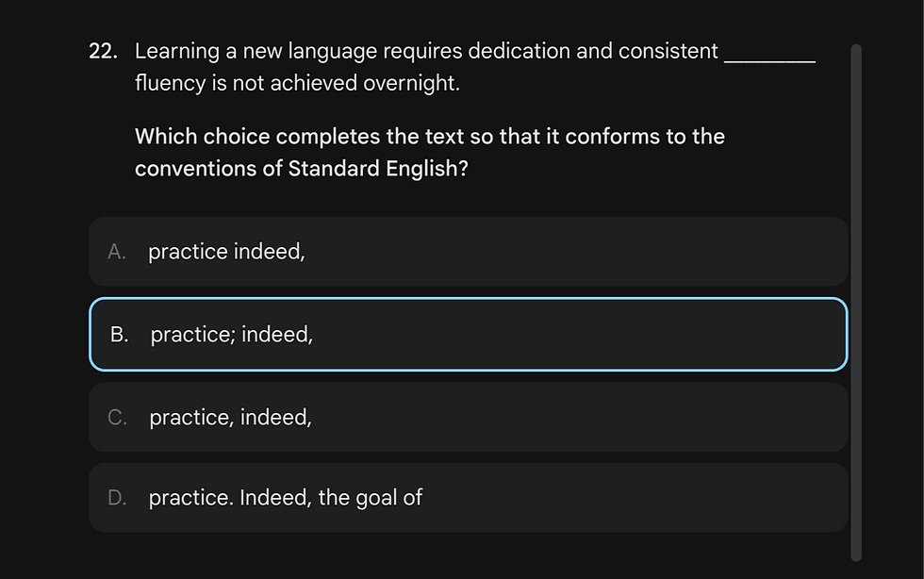Select answer choice D "practice. Indeed, the goal of"

tap(469, 498)
